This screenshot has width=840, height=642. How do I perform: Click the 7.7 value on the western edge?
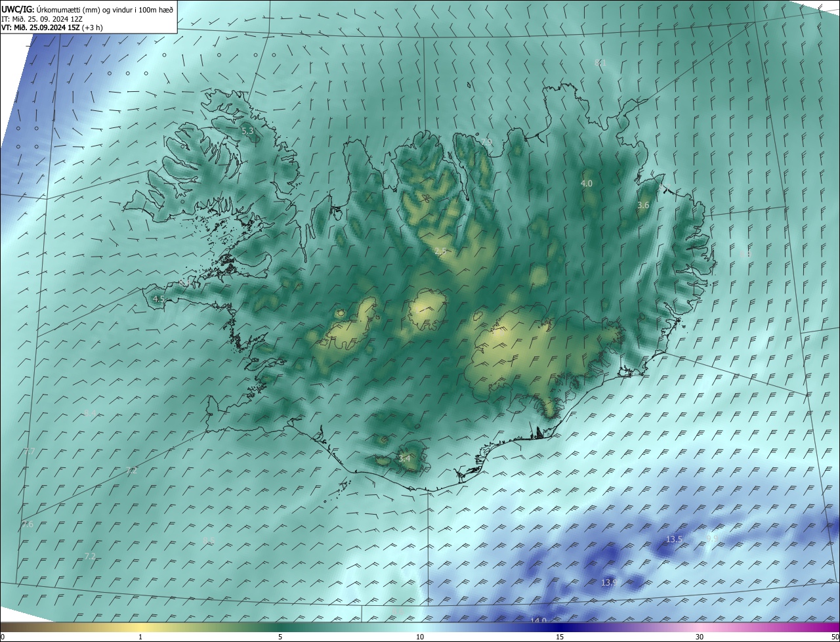30,452
